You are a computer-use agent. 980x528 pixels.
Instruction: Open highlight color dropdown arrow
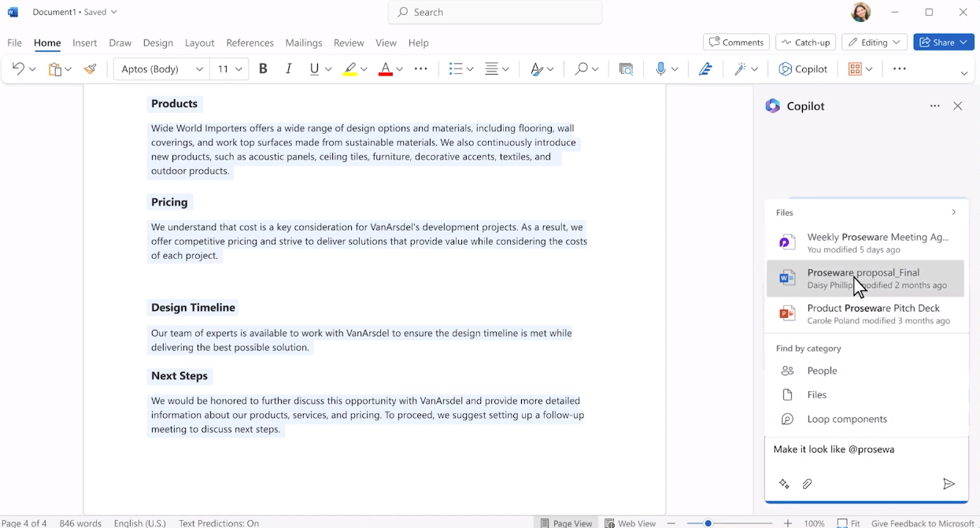pyautogui.click(x=364, y=69)
